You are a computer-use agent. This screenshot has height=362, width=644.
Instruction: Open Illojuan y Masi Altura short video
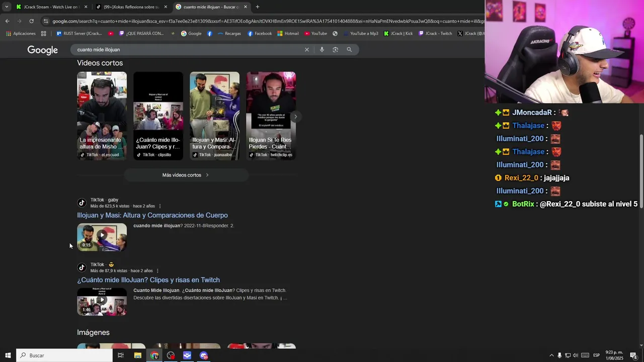coord(214,116)
